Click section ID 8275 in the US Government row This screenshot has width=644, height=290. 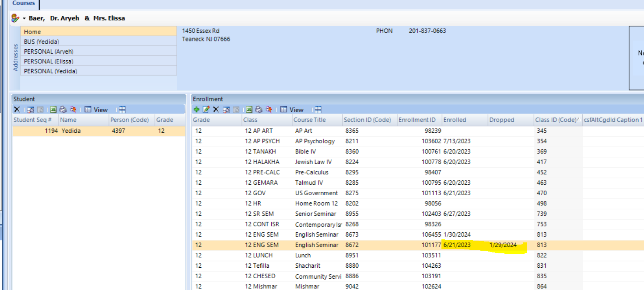coord(352,193)
